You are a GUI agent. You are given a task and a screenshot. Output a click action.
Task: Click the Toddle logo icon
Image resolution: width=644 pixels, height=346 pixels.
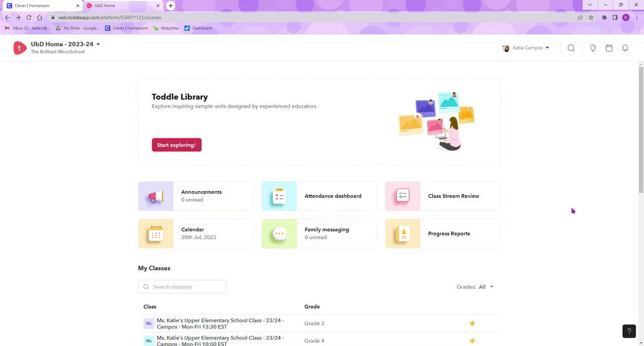tap(20, 48)
